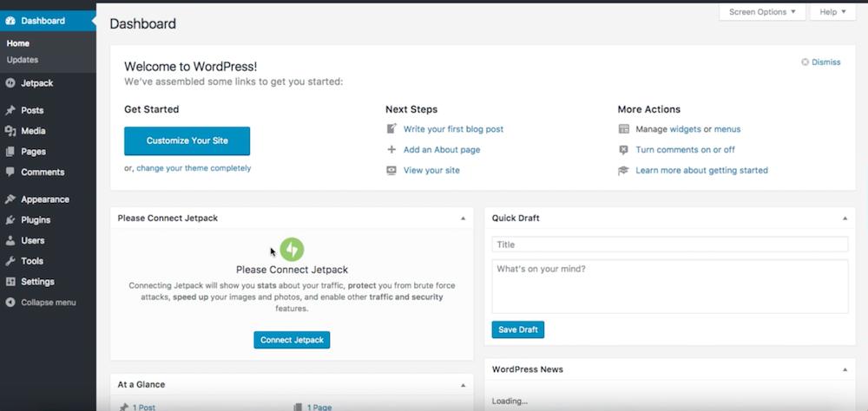The width and height of the screenshot is (868, 411).
Task: Click the Comments bubble icon
Action: [x=10, y=172]
